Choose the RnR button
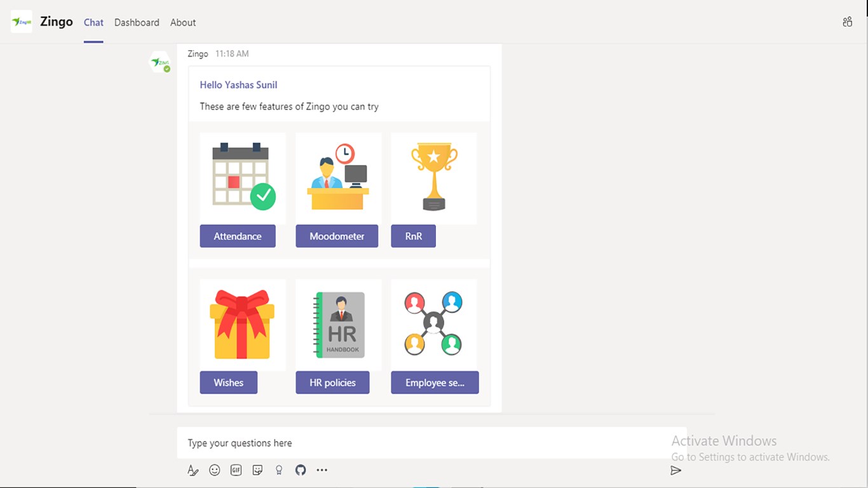 click(x=414, y=236)
